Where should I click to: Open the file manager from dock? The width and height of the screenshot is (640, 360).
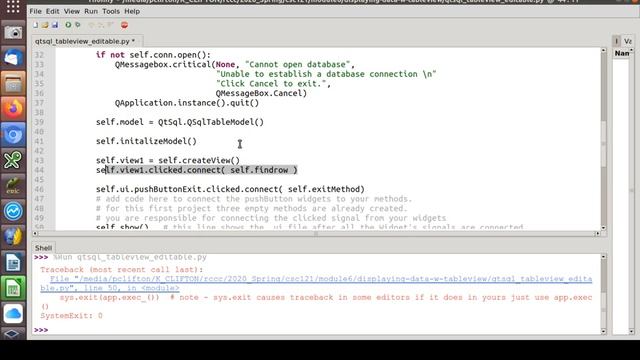click(x=13, y=84)
